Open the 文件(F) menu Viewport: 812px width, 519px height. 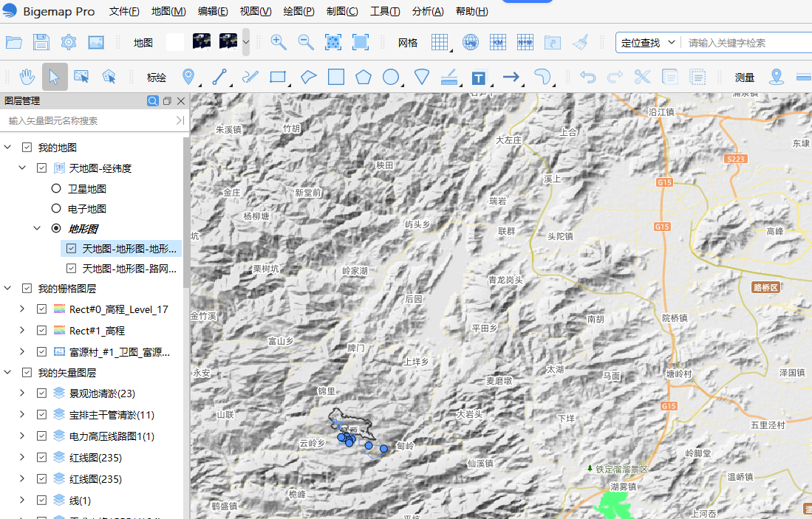point(124,11)
